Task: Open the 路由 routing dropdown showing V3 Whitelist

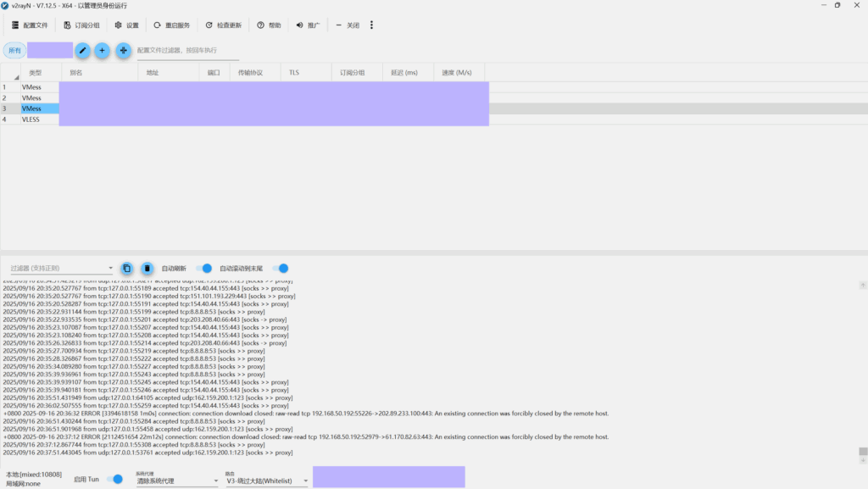Action: (267, 481)
